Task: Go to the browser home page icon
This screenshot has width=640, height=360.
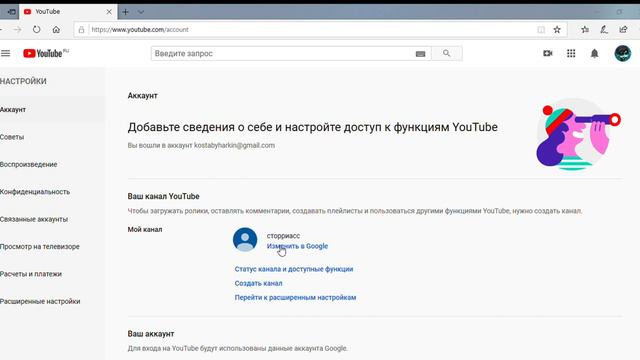Action: pos(56,29)
